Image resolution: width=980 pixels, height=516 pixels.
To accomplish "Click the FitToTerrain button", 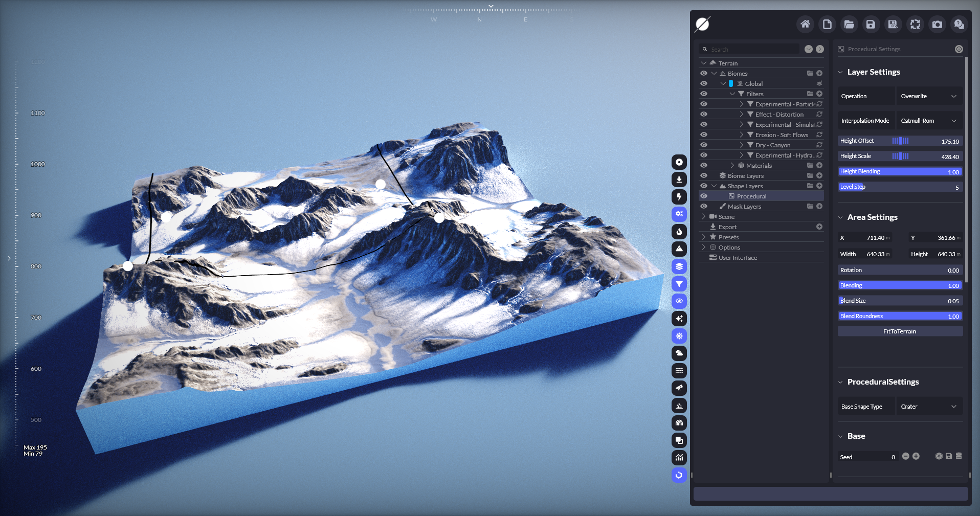I will (x=900, y=331).
